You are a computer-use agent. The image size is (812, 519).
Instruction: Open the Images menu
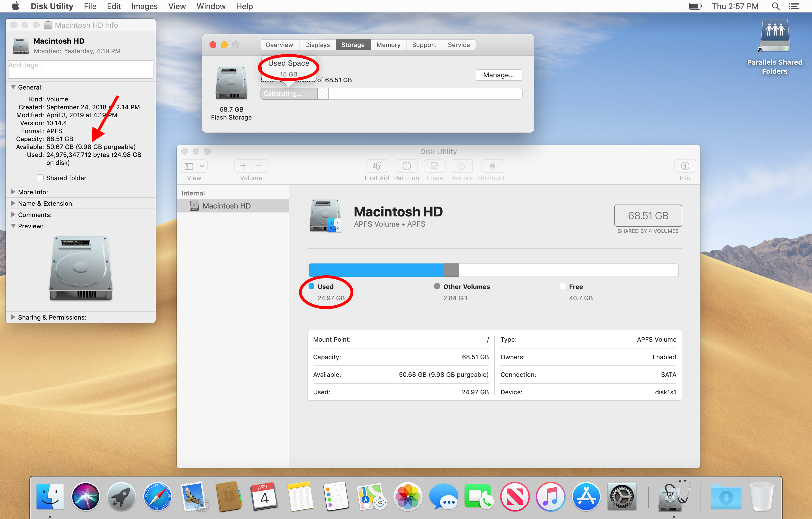[144, 7]
